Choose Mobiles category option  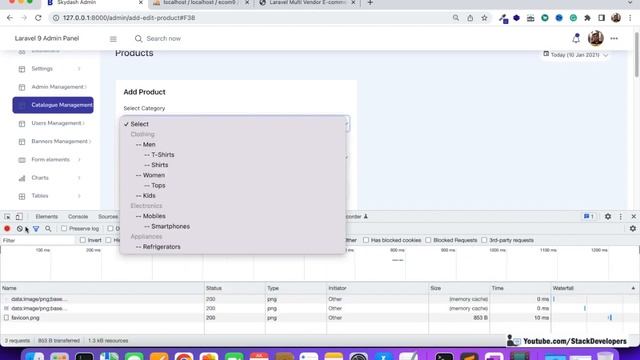point(233,216)
